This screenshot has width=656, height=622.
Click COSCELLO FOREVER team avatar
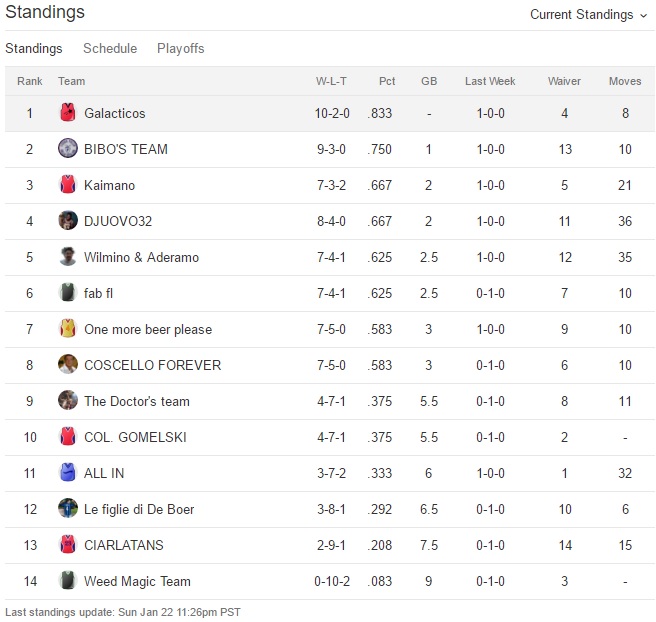(x=68, y=365)
